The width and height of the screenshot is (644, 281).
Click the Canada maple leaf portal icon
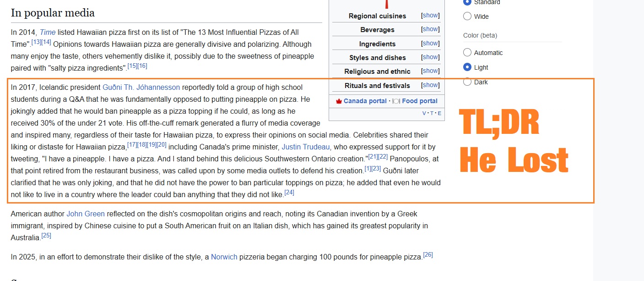pyautogui.click(x=339, y=101)
